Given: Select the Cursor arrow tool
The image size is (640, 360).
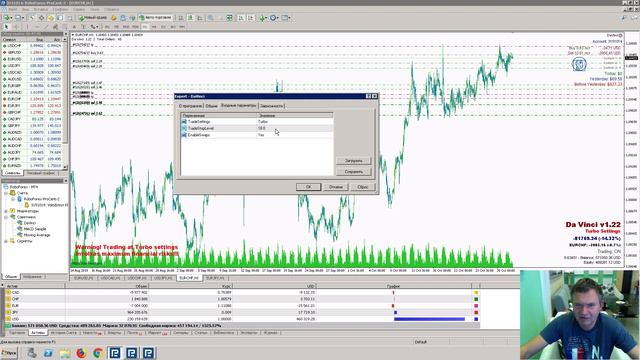Looking at the screenshot, I should click(6, 27).
